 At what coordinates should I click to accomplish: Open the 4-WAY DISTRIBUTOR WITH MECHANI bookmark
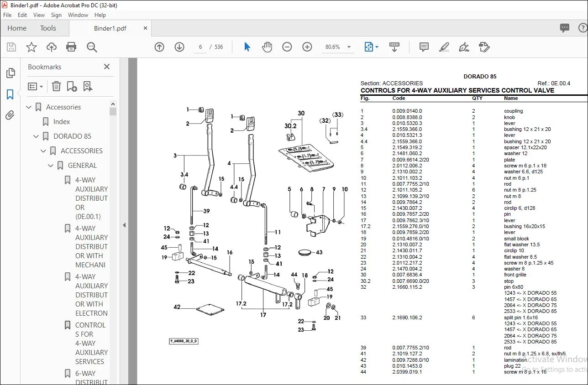[92, 247]
